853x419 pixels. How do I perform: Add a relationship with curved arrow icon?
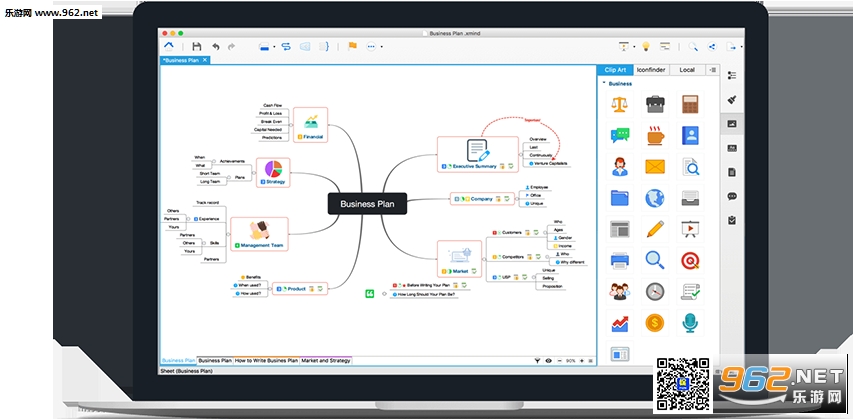[286, 47]
